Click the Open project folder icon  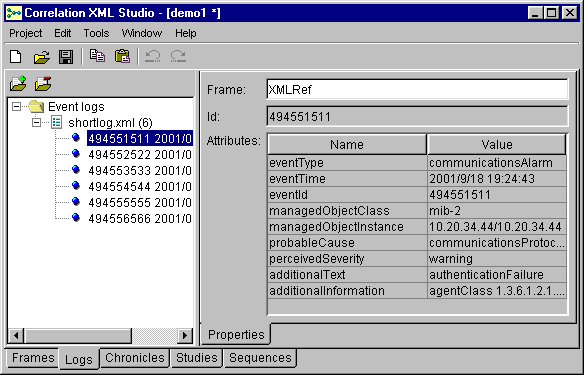coord(41,57)
